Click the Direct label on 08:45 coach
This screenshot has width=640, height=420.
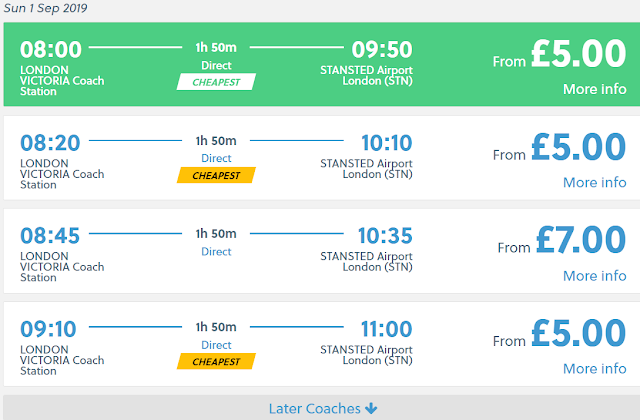216,251
